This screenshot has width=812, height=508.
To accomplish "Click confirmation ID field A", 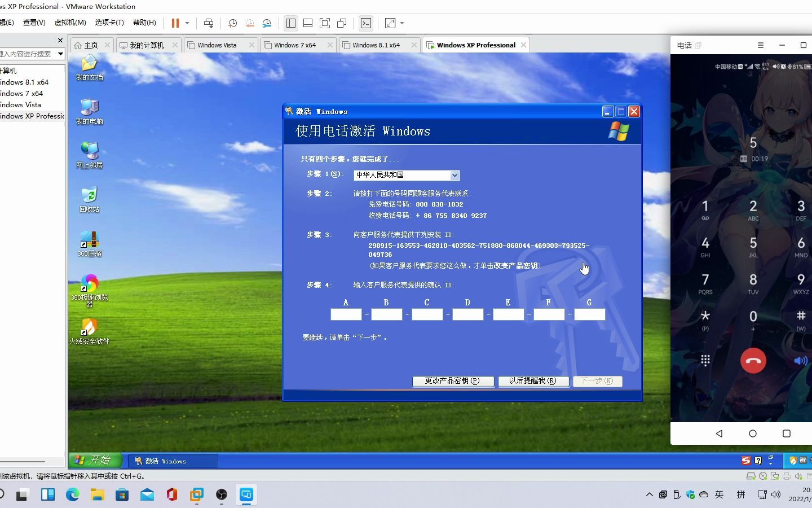I will pos(346,314).
